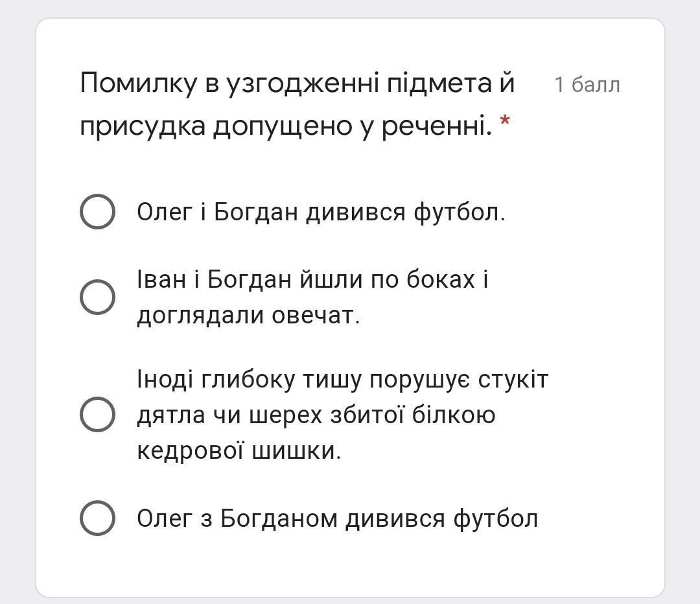
Task: Click the '1 балл' points label
Action: tap(587, 84)
